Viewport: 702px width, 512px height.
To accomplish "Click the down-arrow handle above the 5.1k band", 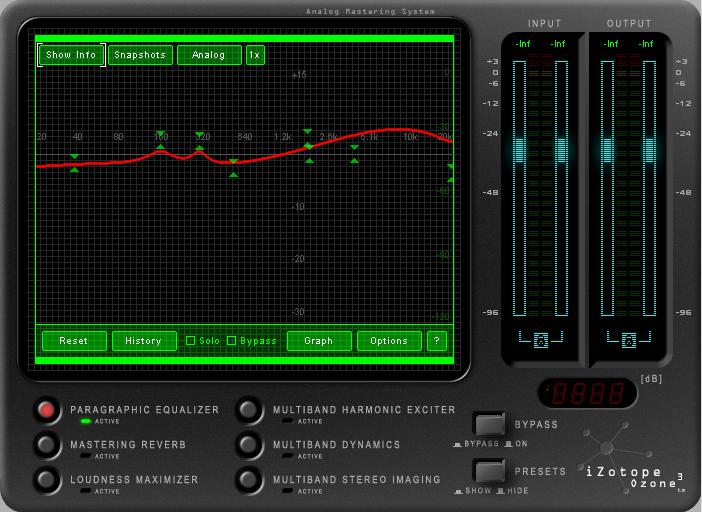I will click(355, 148).
